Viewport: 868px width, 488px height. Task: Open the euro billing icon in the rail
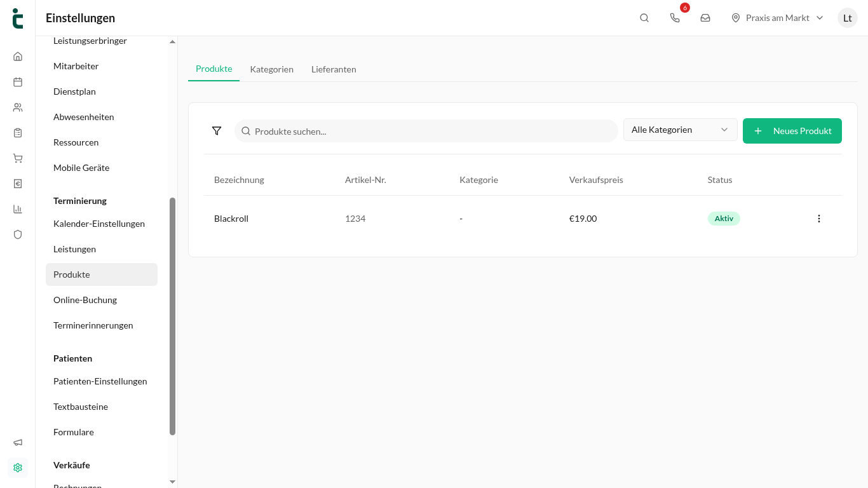click(18, 183)
